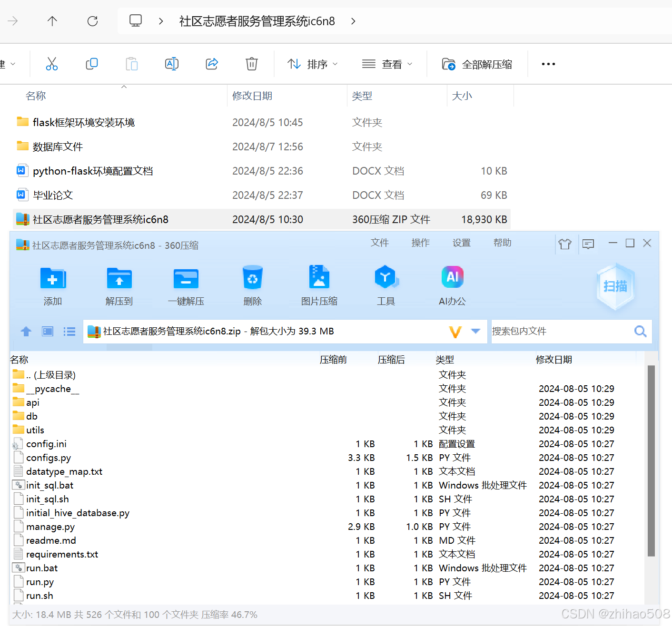The width and height of the screenshot is (672, 626).
Task: Select the flask框架环境安装环境 folder
Action: pyautogui.click(x=262, y=122)
